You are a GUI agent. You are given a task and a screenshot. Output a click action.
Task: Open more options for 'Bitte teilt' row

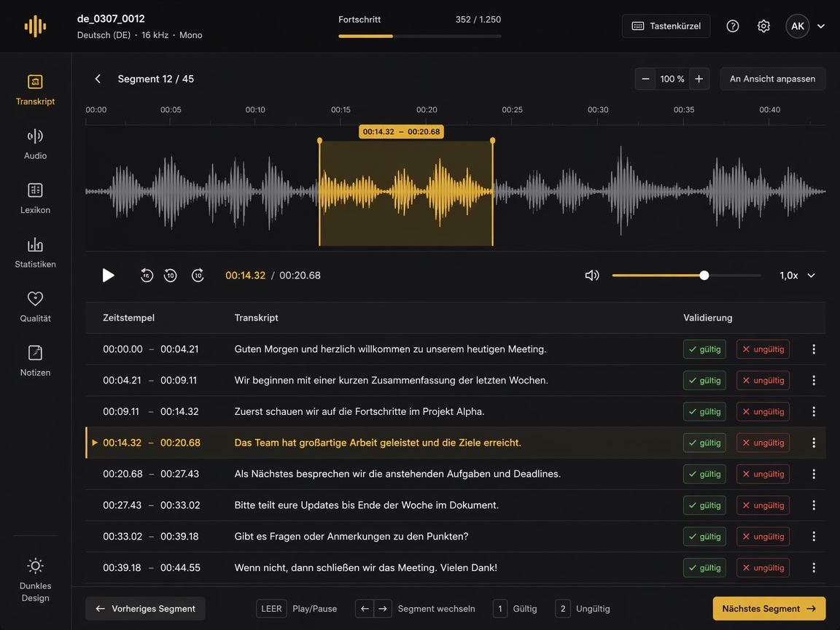[x=814, y=505]
